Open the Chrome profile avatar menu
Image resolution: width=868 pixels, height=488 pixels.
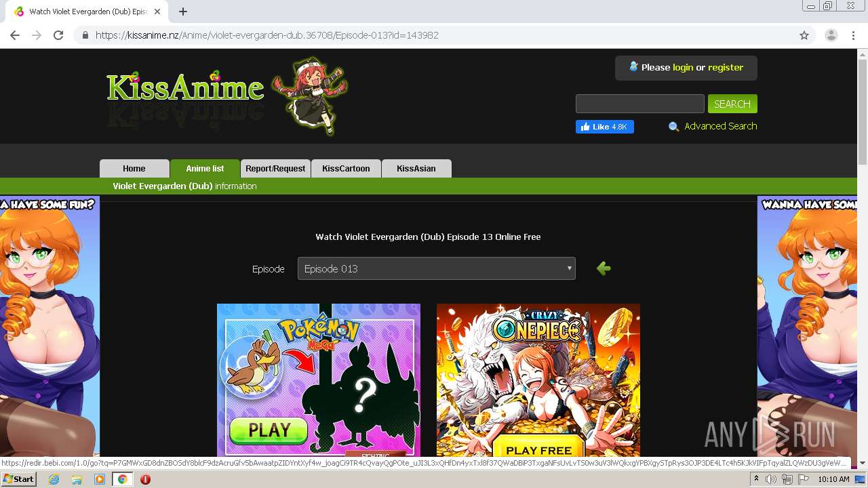coord(831,35)
